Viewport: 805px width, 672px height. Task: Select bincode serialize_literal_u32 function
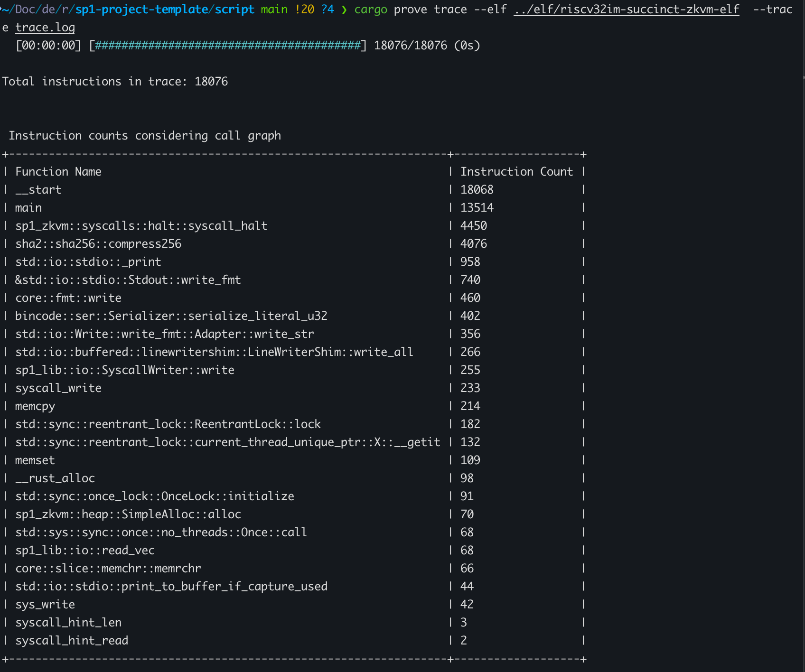coord(171,316)
